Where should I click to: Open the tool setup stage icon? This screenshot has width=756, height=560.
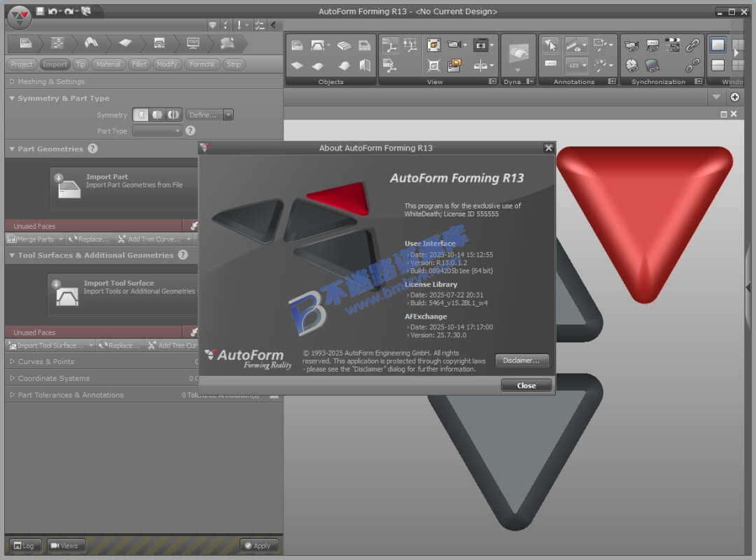click(159, 44)
